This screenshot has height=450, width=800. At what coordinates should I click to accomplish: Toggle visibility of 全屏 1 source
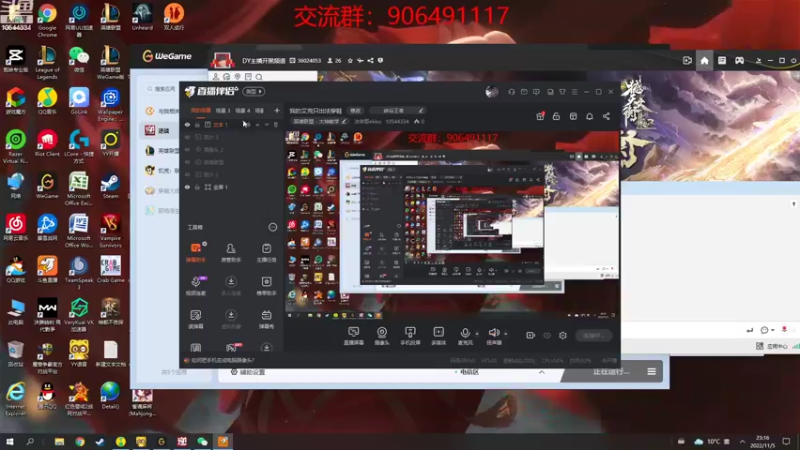pyautogui.click(x=187, y=187)
